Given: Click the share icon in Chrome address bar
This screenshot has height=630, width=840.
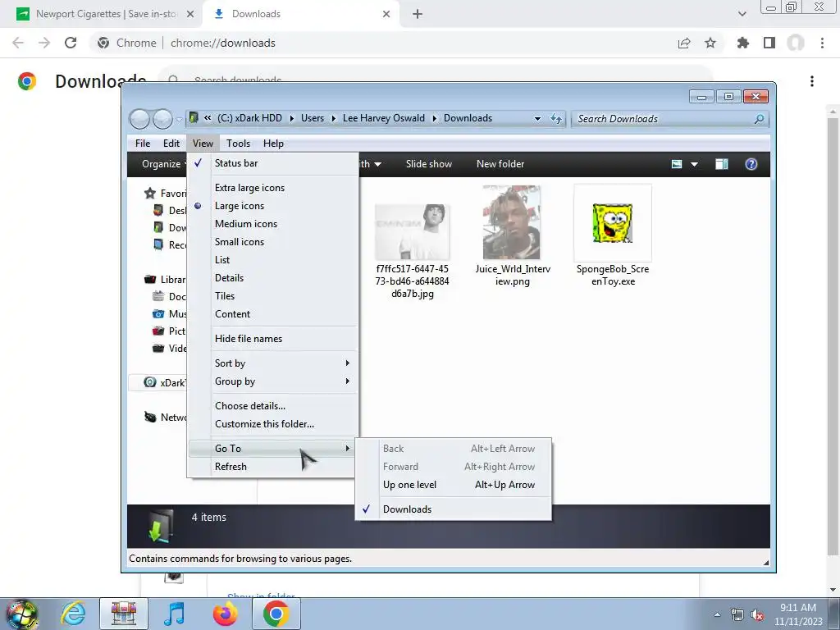Looking at the screenshot, I should 684,43.
